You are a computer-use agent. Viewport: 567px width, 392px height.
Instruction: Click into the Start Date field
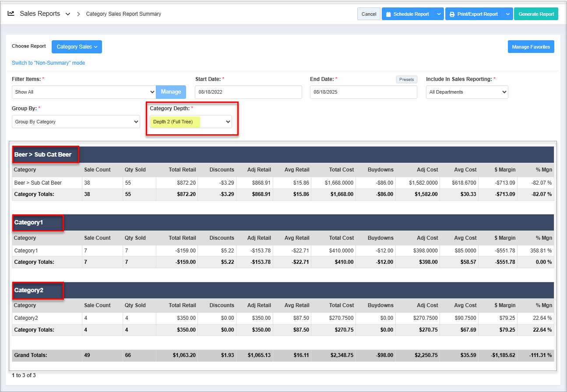click(x=248, y=92)
